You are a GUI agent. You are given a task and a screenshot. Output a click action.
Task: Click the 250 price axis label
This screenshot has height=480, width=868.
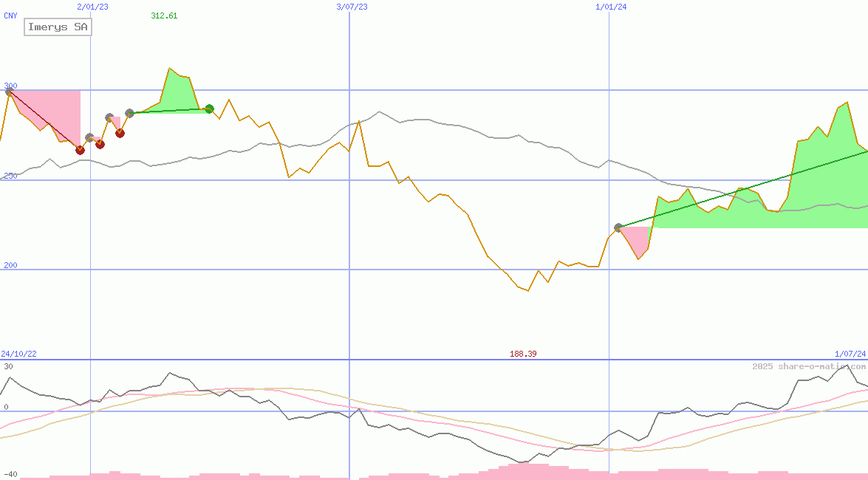10,175
